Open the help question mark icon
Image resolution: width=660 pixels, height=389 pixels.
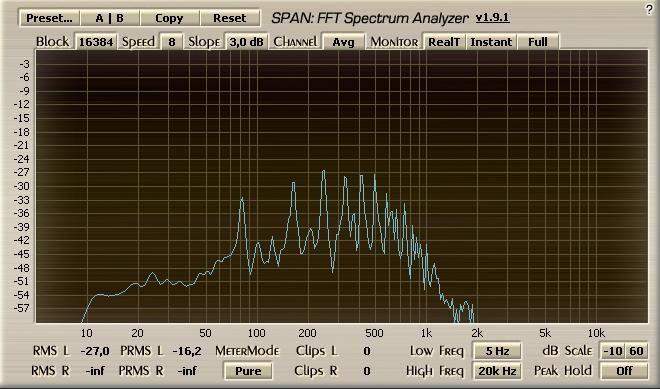(x=649, y=9)
